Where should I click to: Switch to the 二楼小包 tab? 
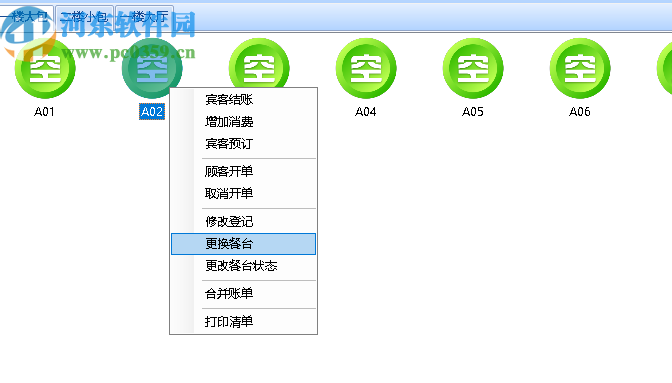[84, 17]
